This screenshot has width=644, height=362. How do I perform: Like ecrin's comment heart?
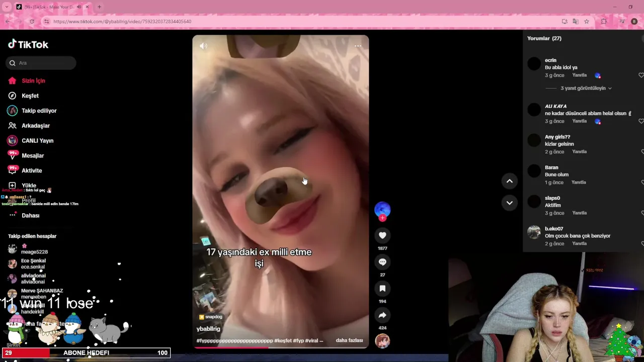click(x=641, y=75)
